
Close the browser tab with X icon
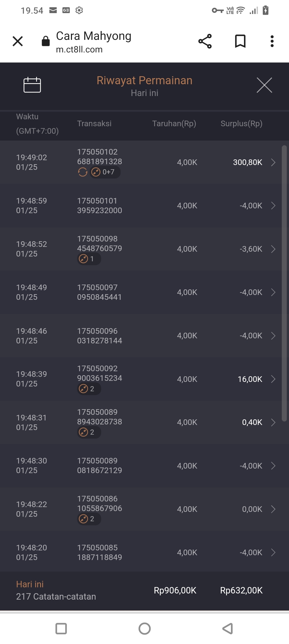[x=18, y=41]
